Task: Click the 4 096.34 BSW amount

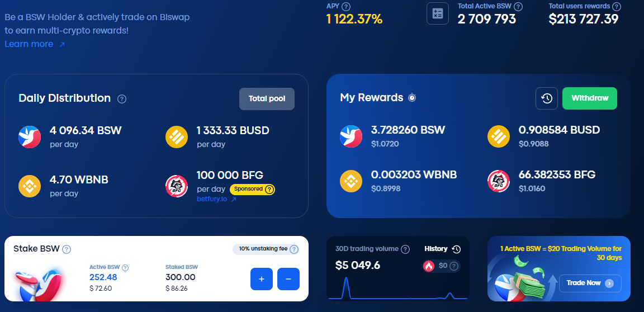Action: point(86,131)
